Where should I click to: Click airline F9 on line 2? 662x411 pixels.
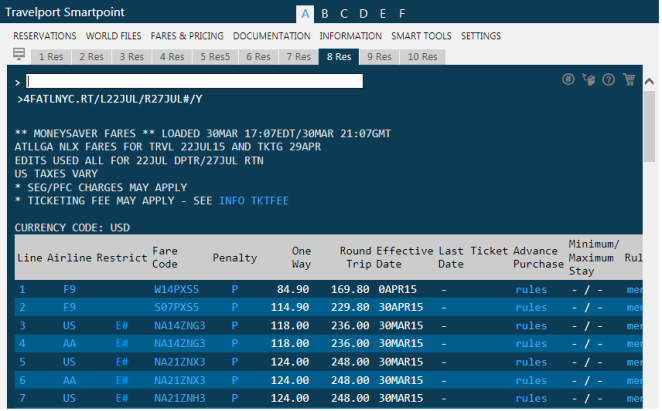[69, 307]
